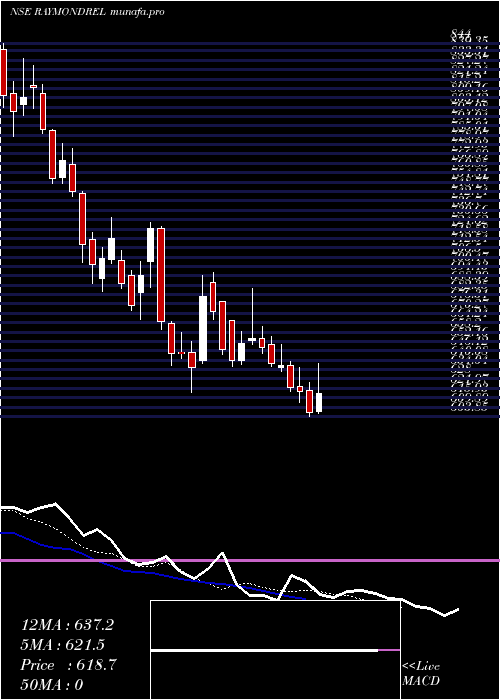This screenshot has height=700, width=500.
Task: Select the 12MA : 637.2 value
Action: coord(67,625)
